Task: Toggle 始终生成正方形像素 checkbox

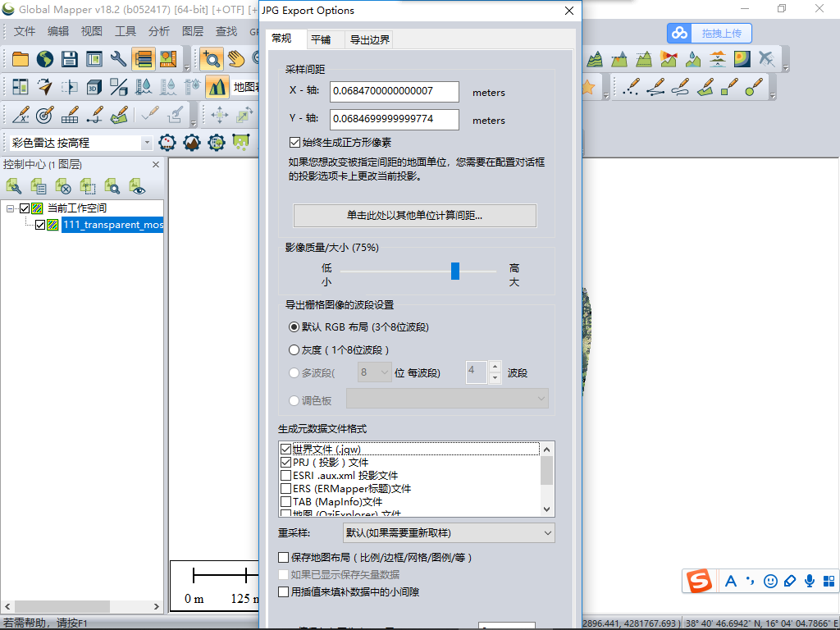Action: pyautogui.click(x=294, y=143)
